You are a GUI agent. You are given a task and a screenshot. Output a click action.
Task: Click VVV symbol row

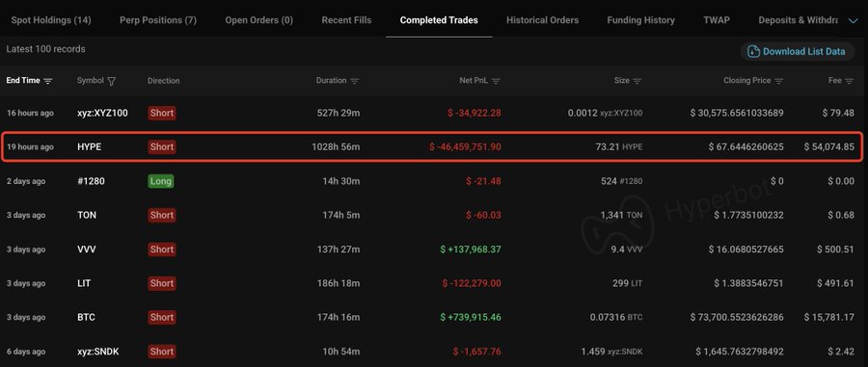pos(87,249)
